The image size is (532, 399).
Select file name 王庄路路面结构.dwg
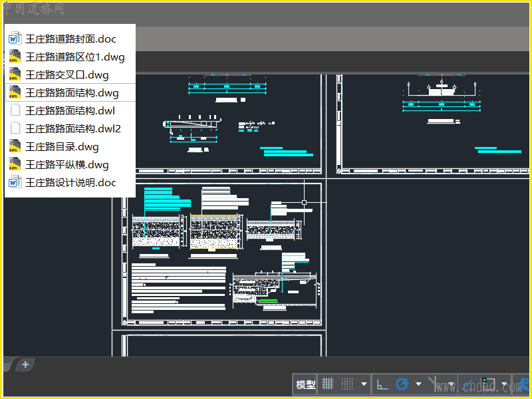point(72,93)
